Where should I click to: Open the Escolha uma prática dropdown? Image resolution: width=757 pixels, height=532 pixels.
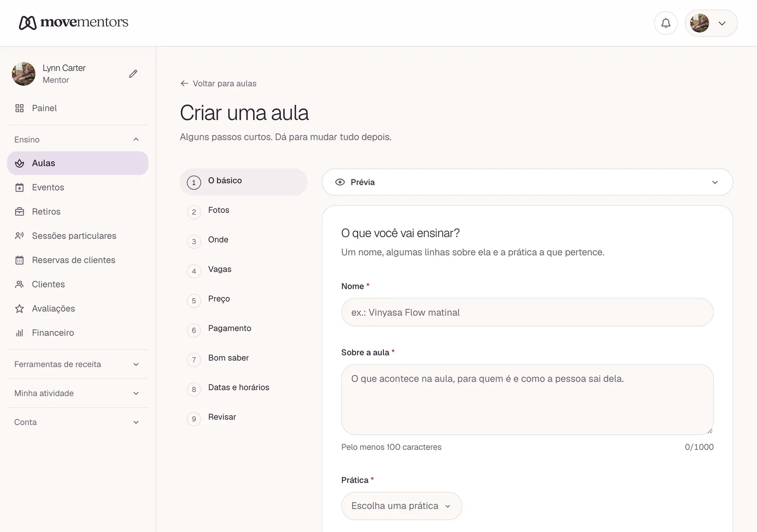(x=402, y=506)
